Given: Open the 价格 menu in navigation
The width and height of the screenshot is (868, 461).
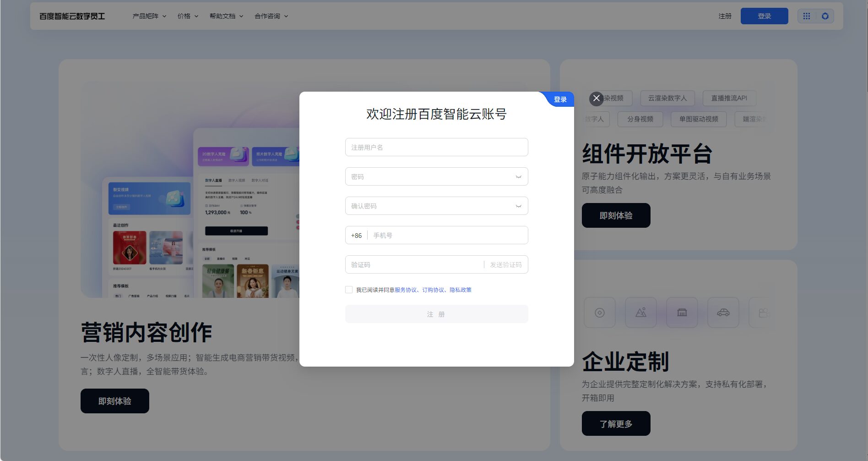Looking at the screenshot, I should click(x=188, y=16).
